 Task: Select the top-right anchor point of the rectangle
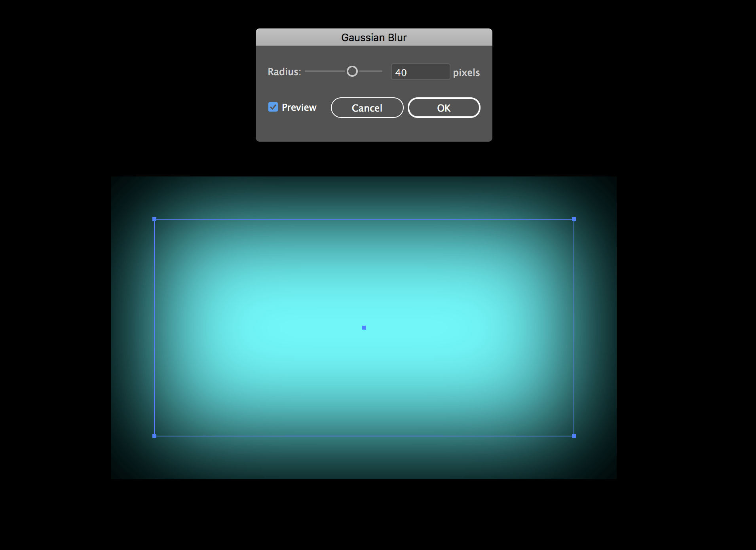(x=574, y=219)
